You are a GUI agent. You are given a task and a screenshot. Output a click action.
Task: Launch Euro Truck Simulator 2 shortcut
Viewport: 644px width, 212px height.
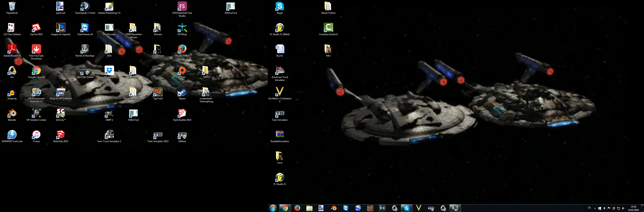point(109,136)
